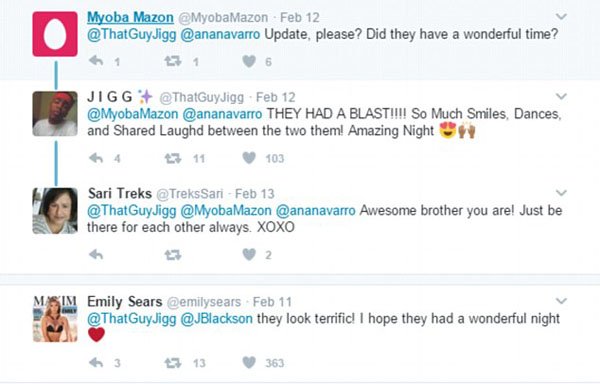Image resolution: width=600 pixels, height=384 pixels.
Task: Reply to Sari Treks' tweet
Action: 96,254
